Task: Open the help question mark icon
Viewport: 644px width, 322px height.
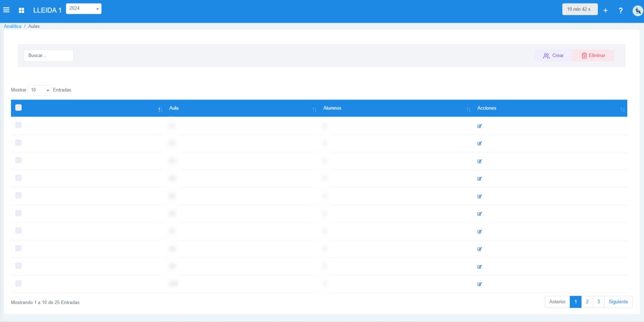Action: pos(621,10)
